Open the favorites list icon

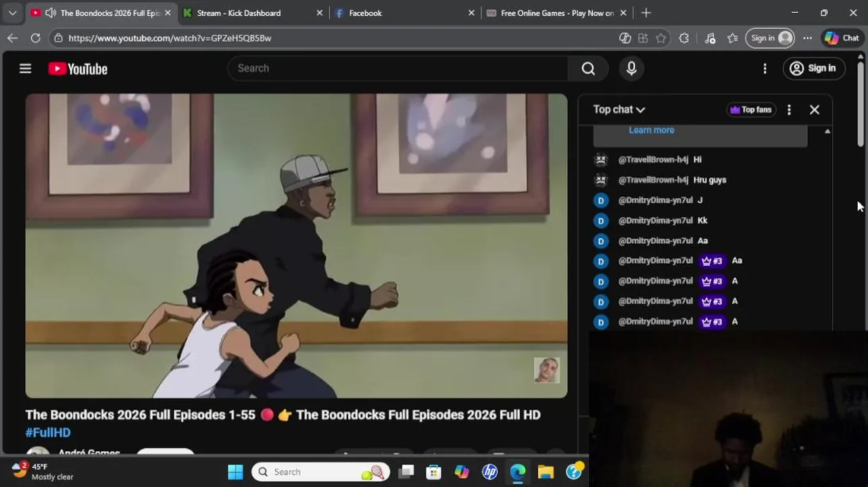[733, 38]
